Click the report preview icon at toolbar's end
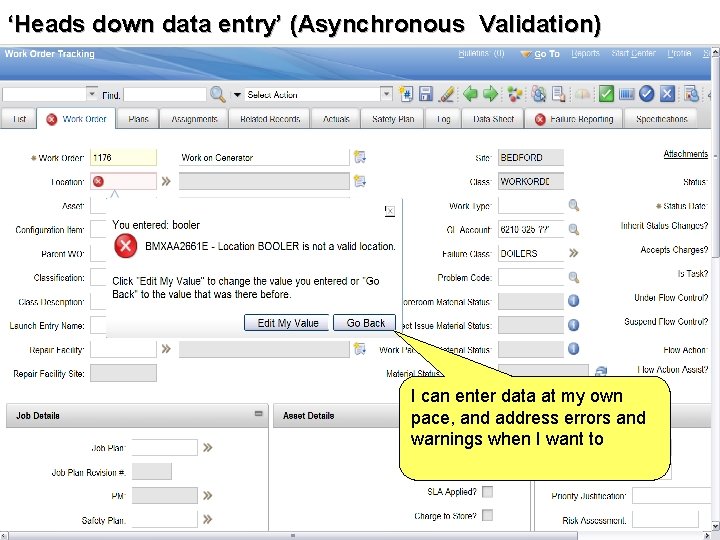Image resolution: width=720 pixels, height=540 pixels. pyautogui.click(x=691, y=94)
